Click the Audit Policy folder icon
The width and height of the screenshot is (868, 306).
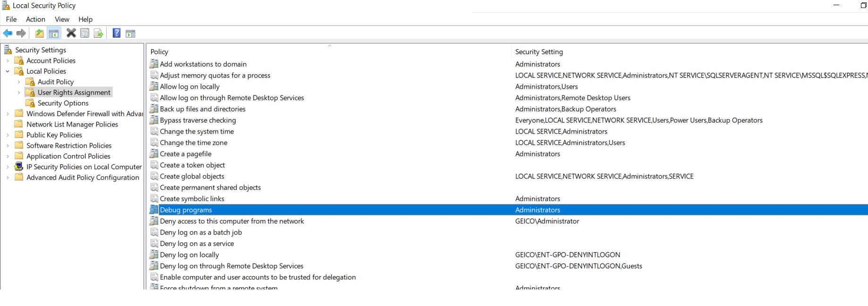coord(30,82)
